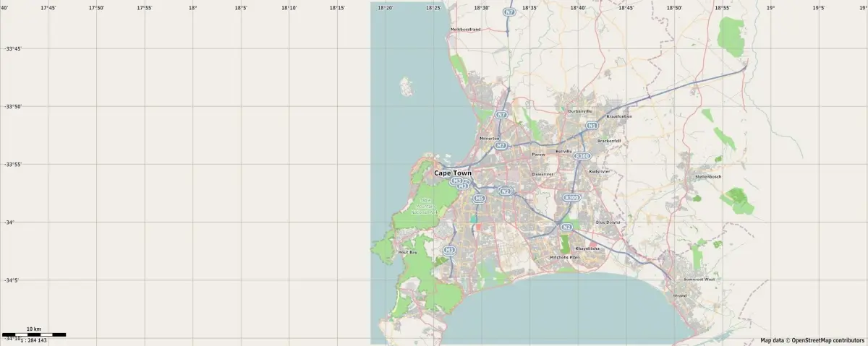Click the -34°5' latitude label

[11, 280]
